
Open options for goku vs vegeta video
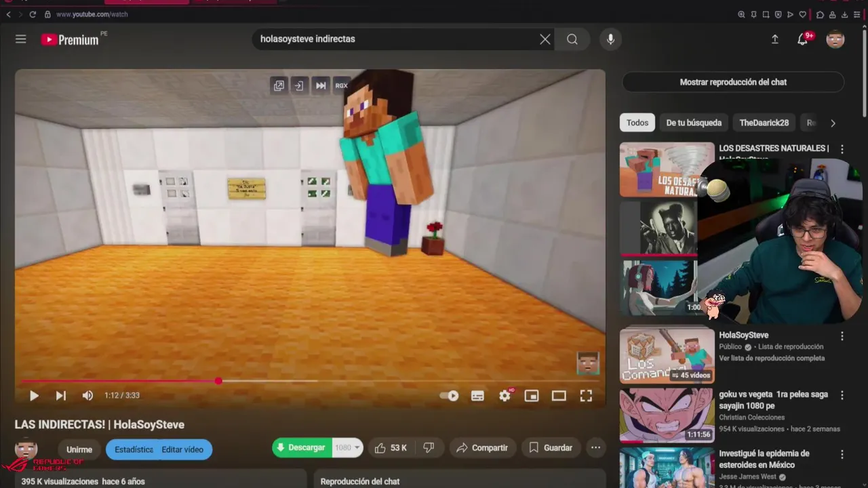(842, 395)
